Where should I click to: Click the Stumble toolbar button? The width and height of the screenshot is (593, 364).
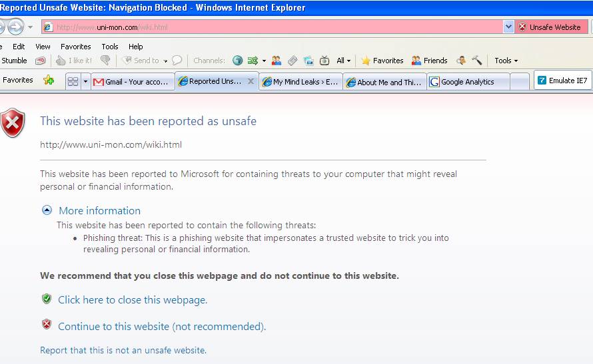point(14,61)
